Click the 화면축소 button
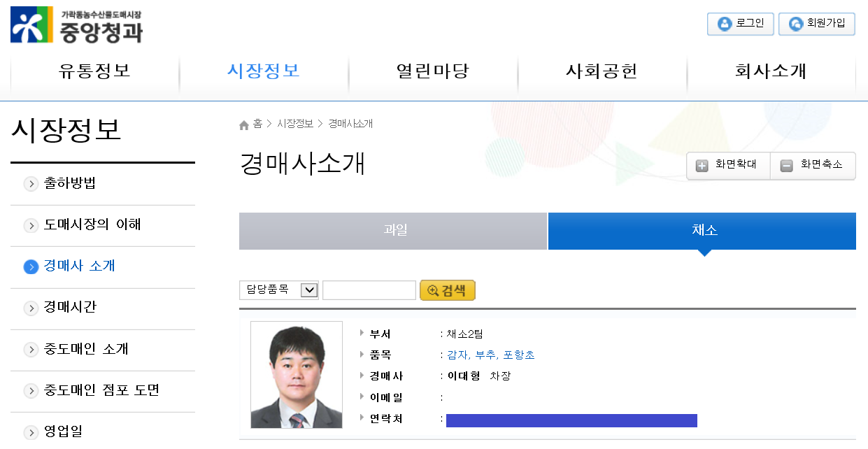The width and height of the screenshot is (868, 449). tap(813, 166)
